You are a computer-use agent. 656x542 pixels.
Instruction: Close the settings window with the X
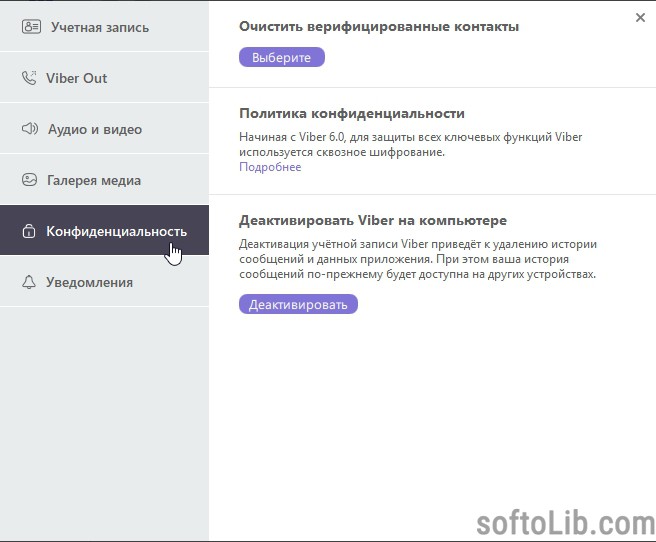tap(640, 18)
